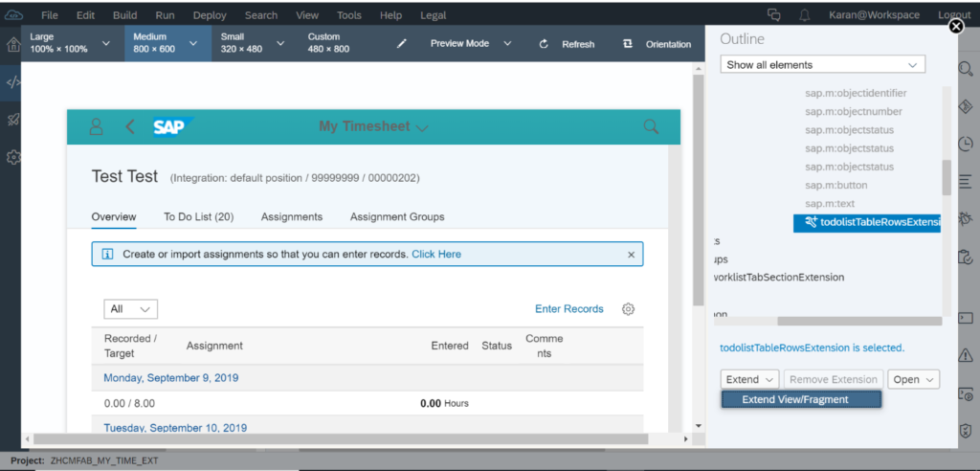Click the search magnifier in My Timesheet header
980x471 pixels.
(651, 127)
